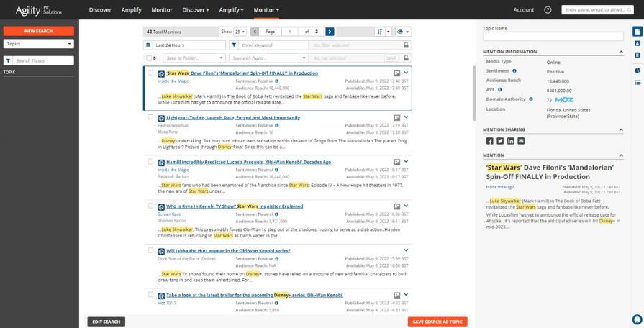The image size is (644, 328).
Task: Open the chat bubble support icon
Action: [637, 319]
